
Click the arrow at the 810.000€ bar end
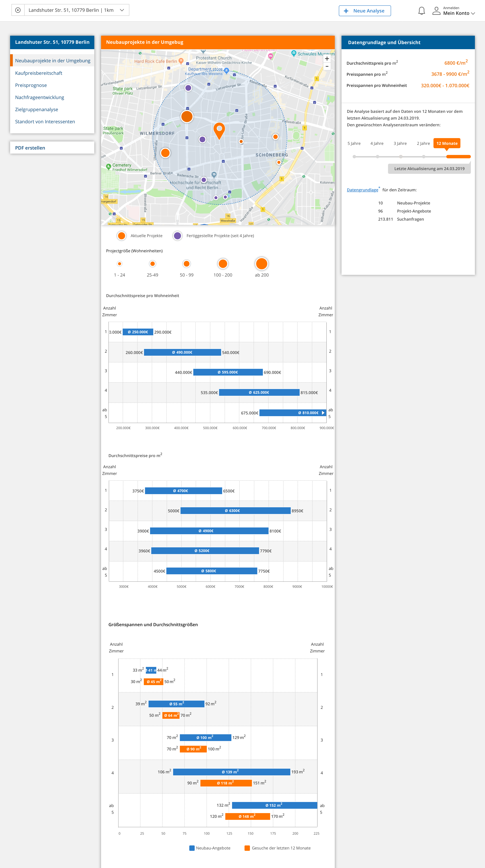pyautogui.click(x=323, y=413)
